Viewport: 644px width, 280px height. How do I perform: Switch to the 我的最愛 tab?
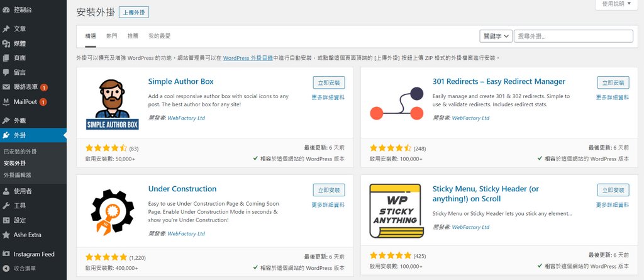[159, 36]
